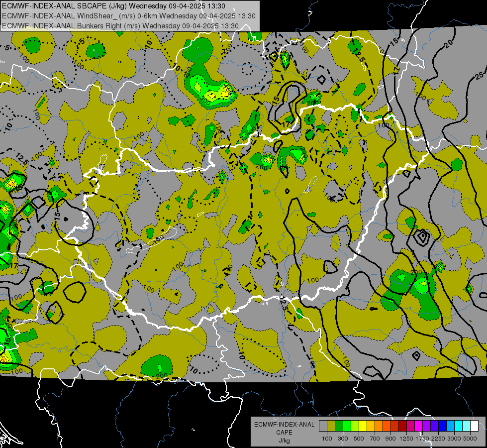Viewport: 487px width, 448px height.
Task: Select the pure yellow legend swatch
Action: 363,426
